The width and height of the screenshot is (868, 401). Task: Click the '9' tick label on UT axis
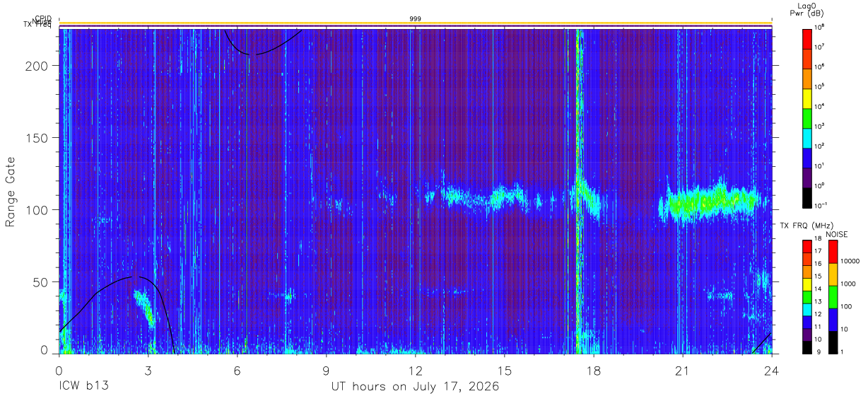pos(326,371)
